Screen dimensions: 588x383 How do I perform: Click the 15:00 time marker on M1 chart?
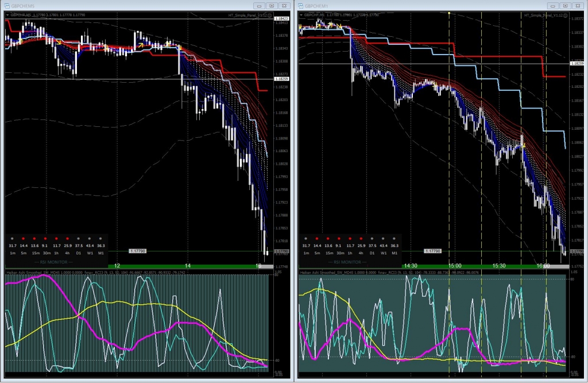[455, 266]
